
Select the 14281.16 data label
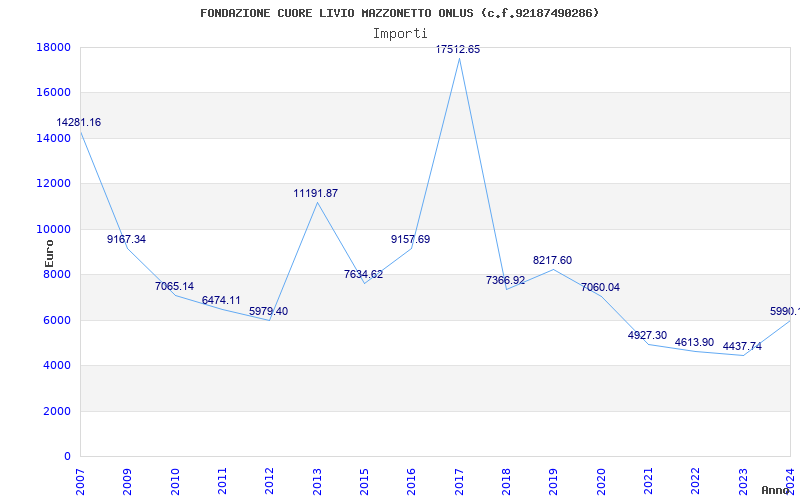tap(79, 122)
